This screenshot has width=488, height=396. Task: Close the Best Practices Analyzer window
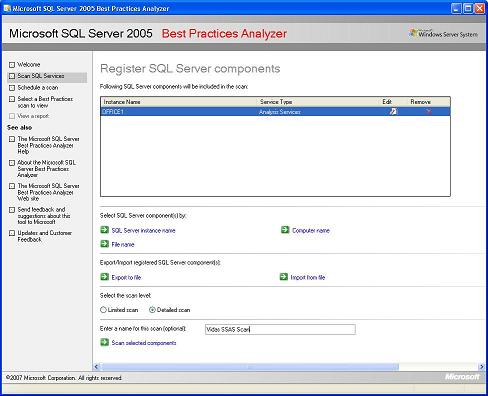(x=480, y=8)
